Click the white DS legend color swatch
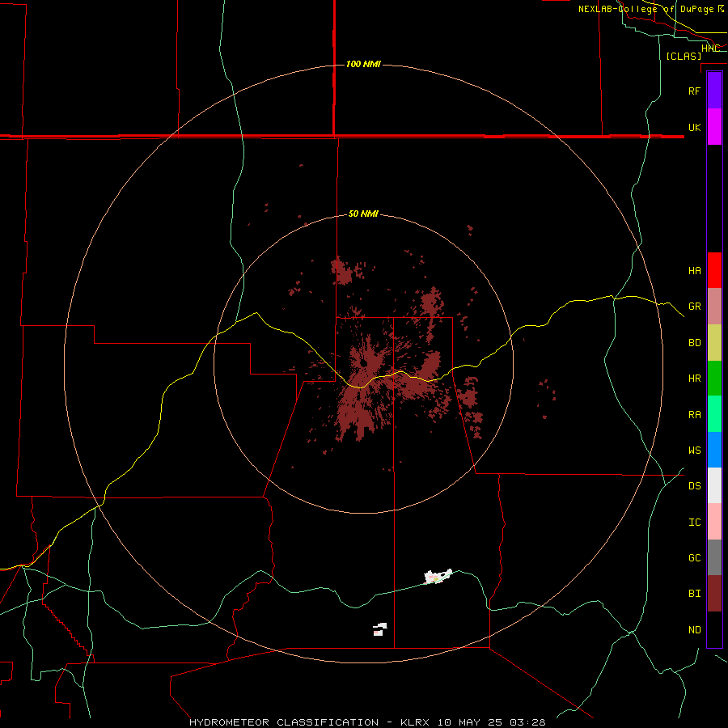728x728 pixels. (x=714, y=485)
